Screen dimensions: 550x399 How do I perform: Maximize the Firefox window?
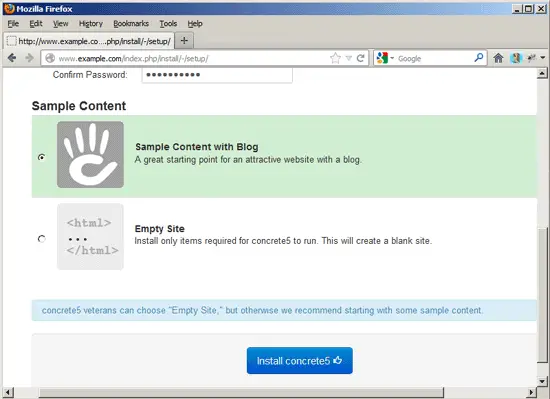(x=528, y=9)
